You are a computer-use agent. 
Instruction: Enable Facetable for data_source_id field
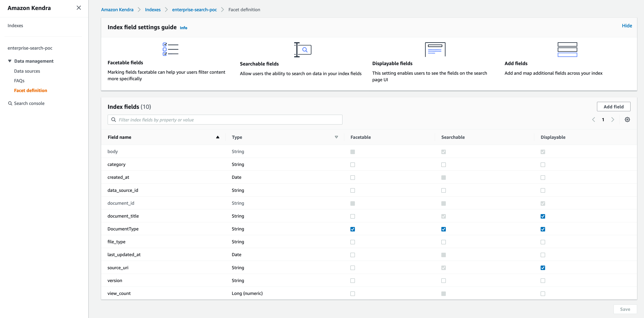click(x=352, y=190)
